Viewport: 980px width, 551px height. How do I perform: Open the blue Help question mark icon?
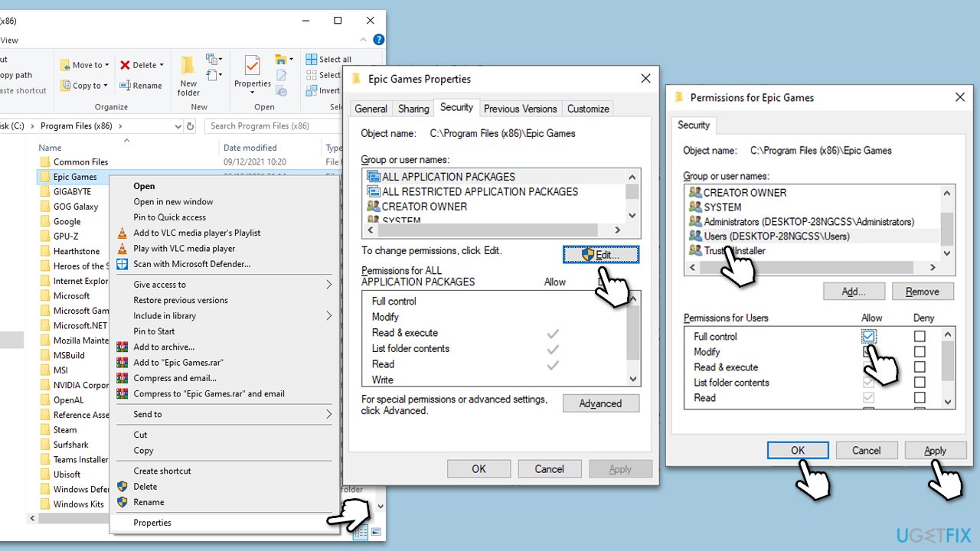tap(378, 40)
